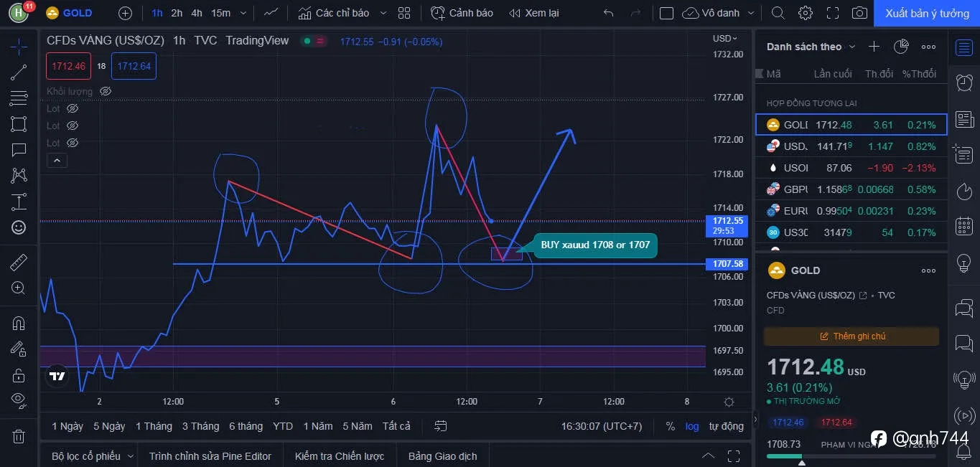This screenshot has width=980, height=467.
Task: Switch to the 1h timeframe
Action: coord(157,13)
